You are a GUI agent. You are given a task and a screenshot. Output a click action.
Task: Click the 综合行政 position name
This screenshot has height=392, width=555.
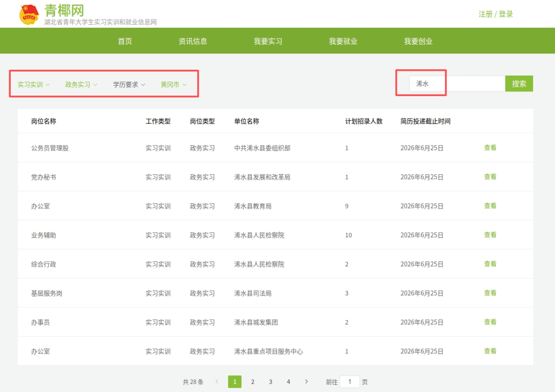[44, 264]
